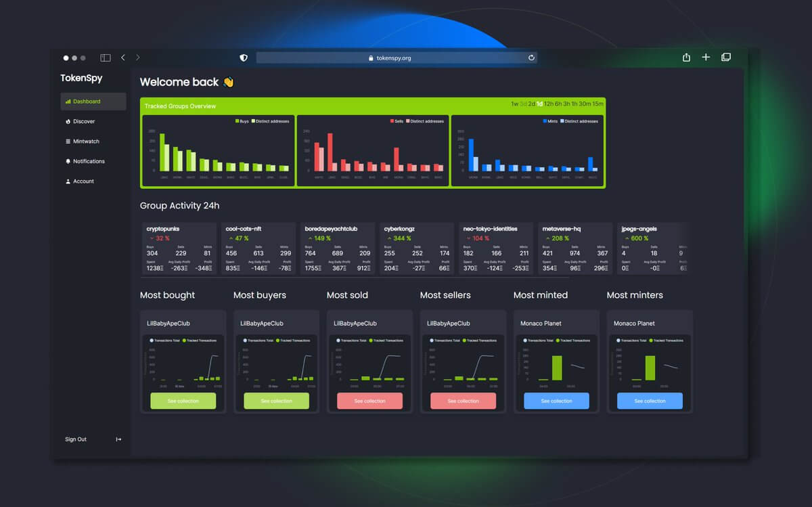
Task: Select the 1w time range
Action: click(x=514, y=104)
